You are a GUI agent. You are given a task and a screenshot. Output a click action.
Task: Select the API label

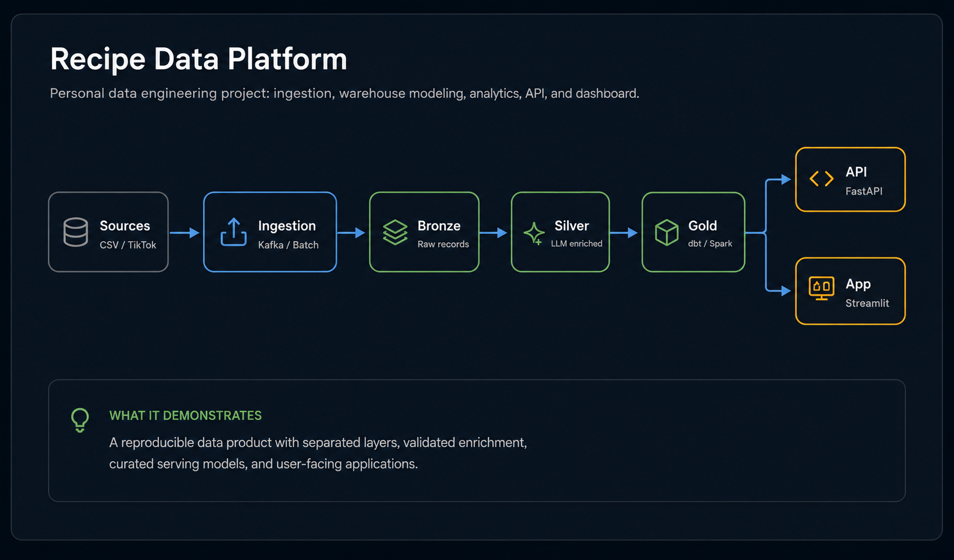[x=856, y=172]
